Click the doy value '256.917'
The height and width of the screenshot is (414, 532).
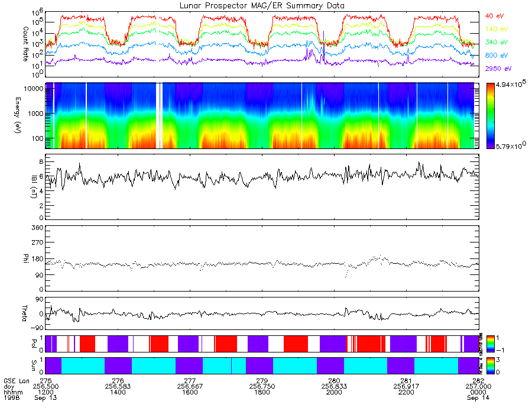coord(406,386)
